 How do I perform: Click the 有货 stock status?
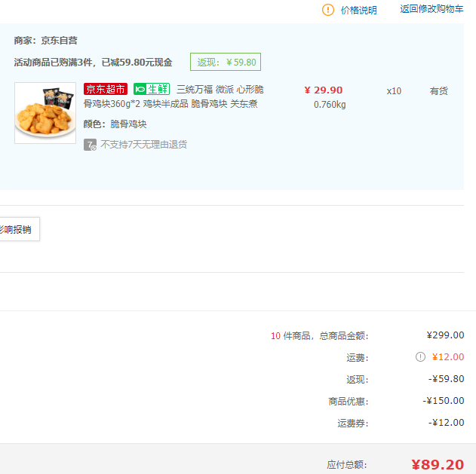click(439, 91)
